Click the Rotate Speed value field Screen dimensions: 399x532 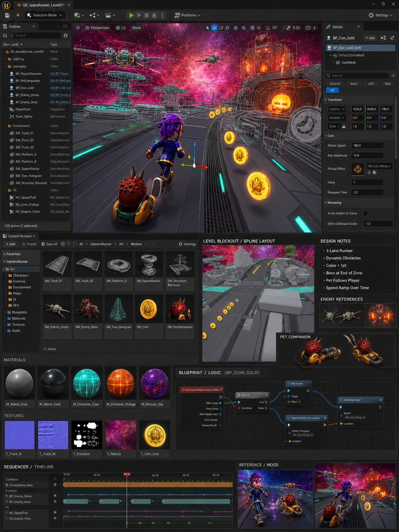click(367, 145)
